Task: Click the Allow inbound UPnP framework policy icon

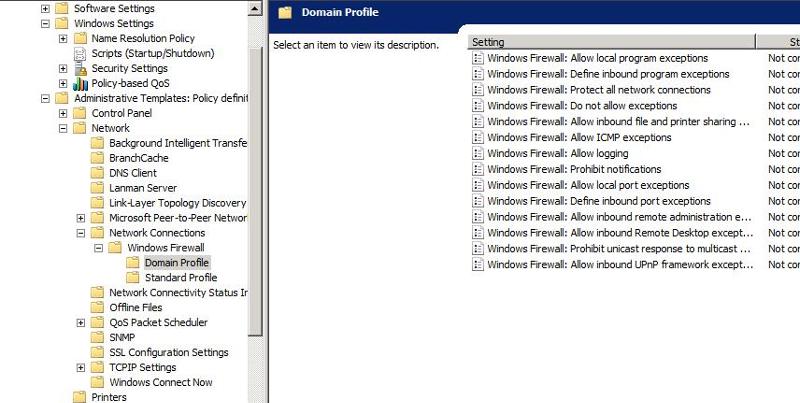Action: (x=478, y=264)
